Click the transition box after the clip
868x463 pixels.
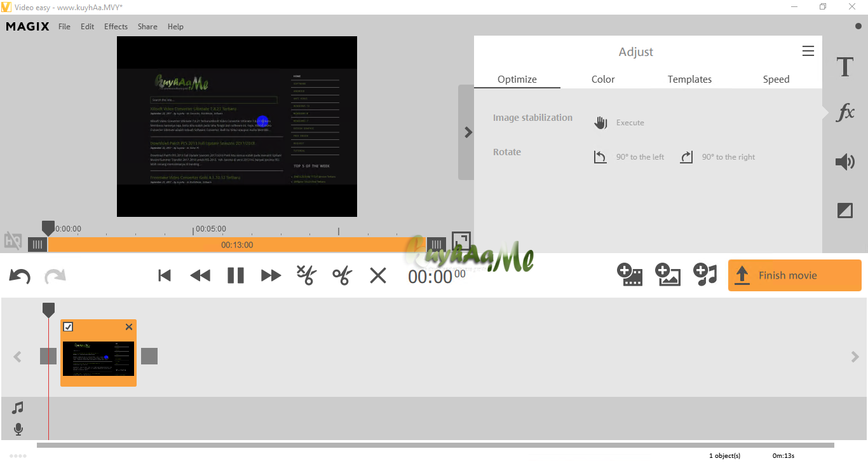point(149,356)
